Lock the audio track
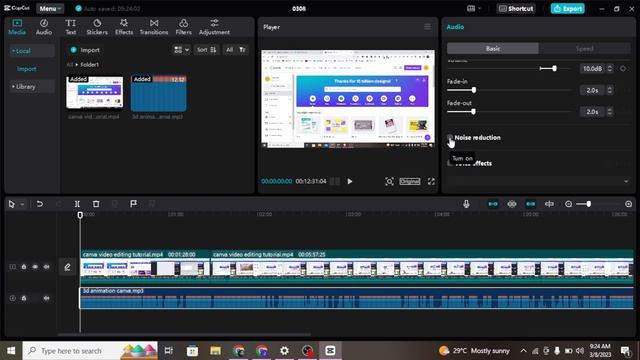Viewport: 640px width, 360px height. point(24,298)
